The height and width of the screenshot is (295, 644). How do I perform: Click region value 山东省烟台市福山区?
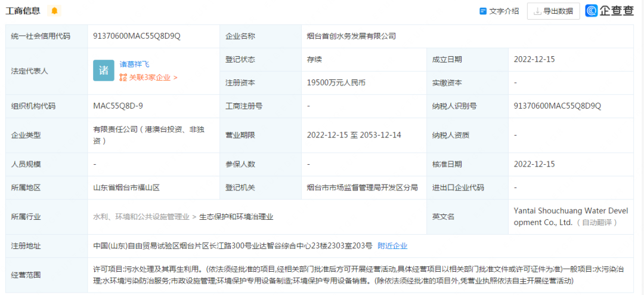(x=126, y=188)
